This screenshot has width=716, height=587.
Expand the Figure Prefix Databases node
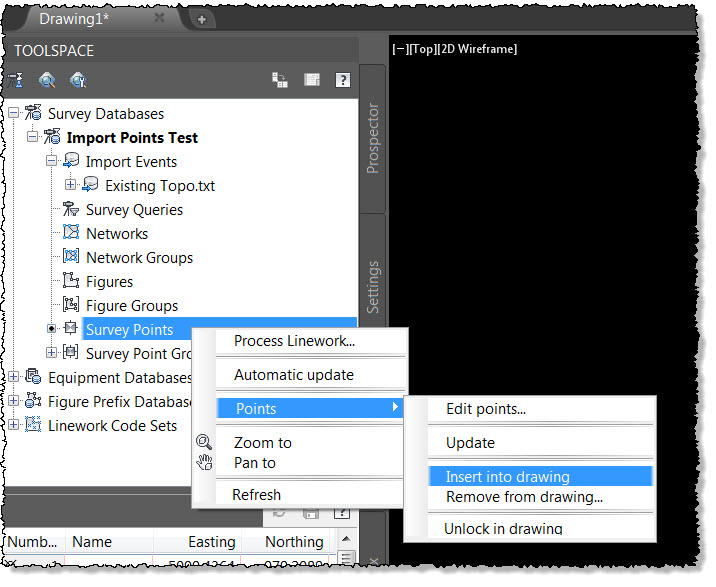coord(14,401)
